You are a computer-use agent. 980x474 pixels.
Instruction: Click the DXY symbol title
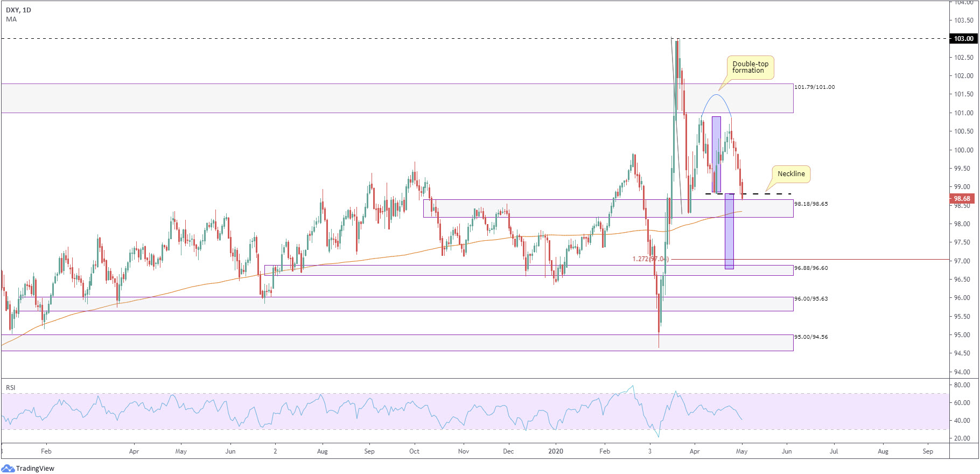point(18,10)
